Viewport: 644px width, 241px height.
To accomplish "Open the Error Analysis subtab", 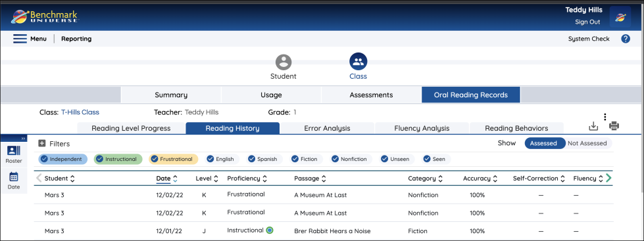I will click(327, 128).
